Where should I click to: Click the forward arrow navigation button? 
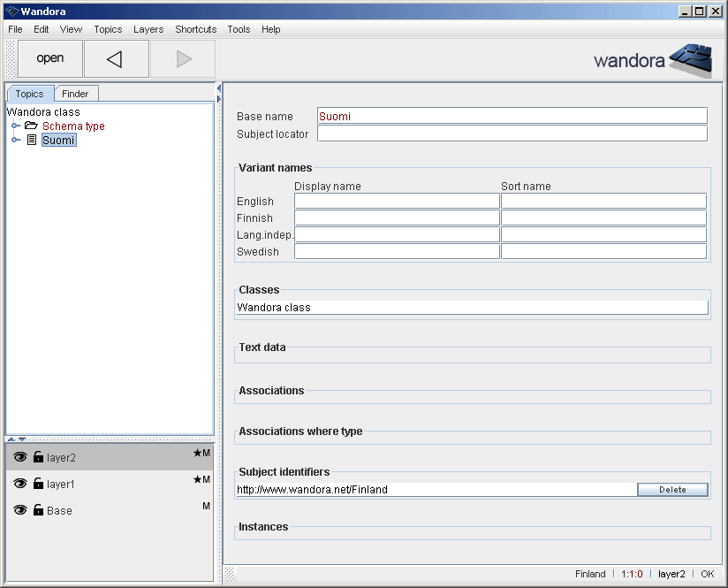click(x=183, y=59)
